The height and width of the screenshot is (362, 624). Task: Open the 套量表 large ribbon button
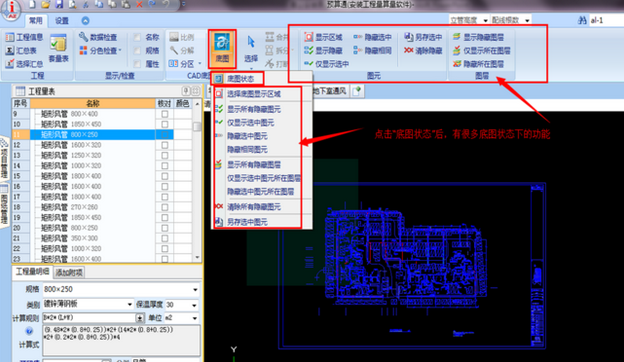[58, 49]
